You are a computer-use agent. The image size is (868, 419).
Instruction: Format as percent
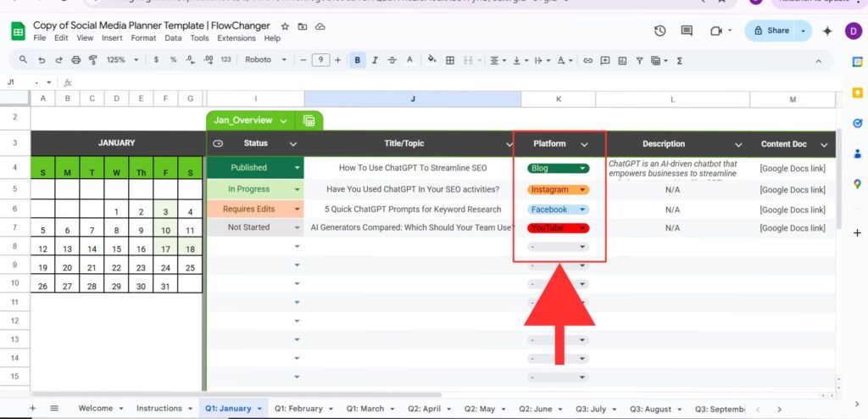click(173, 60)
